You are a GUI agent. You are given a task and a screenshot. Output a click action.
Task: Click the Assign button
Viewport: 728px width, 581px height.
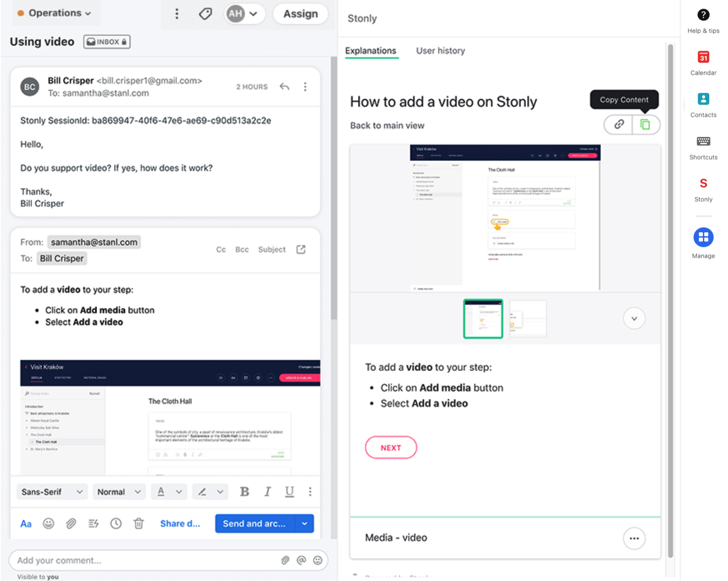tap(300, 14)
